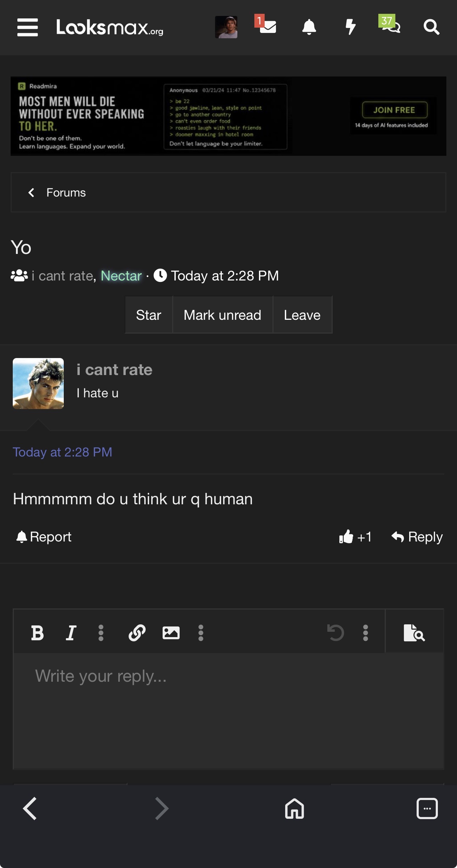Insert a link with the chain icon
Screen dimensions: 457x868
(x=137, y=632)
